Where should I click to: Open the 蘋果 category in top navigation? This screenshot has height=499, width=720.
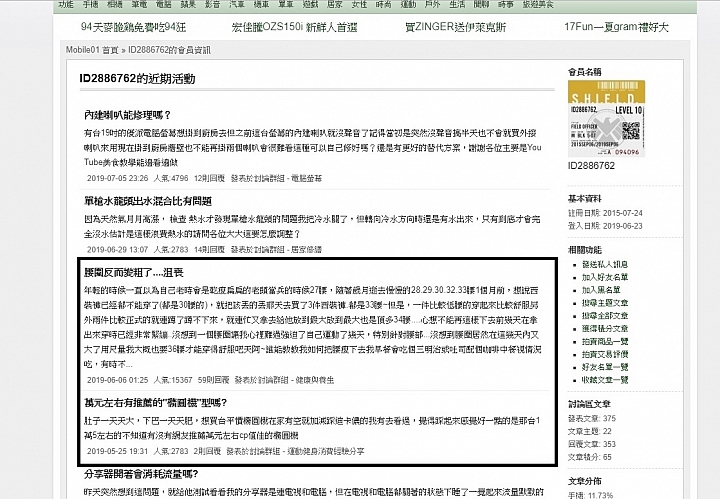point(188,4)
